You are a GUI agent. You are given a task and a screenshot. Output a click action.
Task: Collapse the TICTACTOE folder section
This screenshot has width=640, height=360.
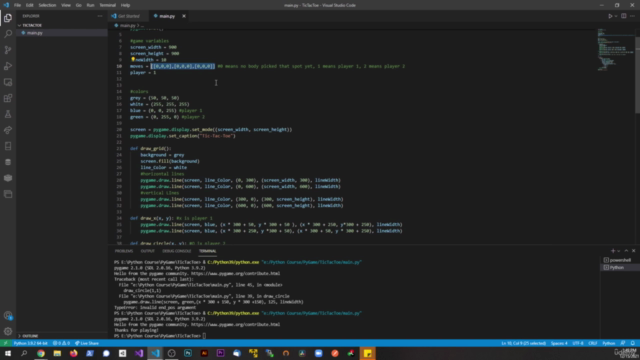point(62,25)
